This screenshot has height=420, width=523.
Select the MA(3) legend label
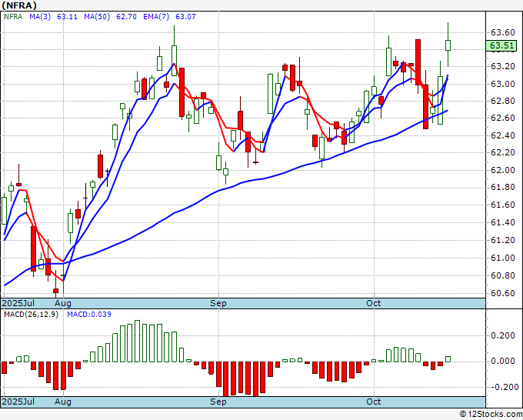pos(40,17)
